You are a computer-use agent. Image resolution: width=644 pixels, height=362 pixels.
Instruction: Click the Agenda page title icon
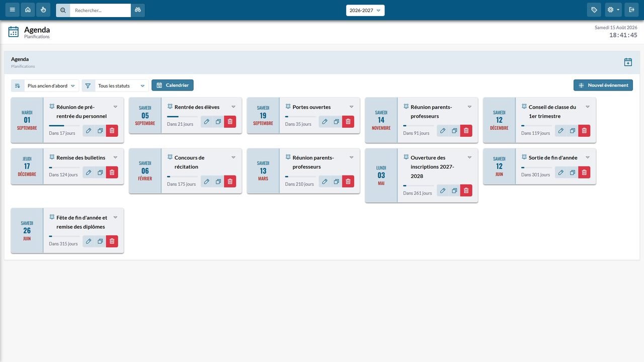point(14,32)
